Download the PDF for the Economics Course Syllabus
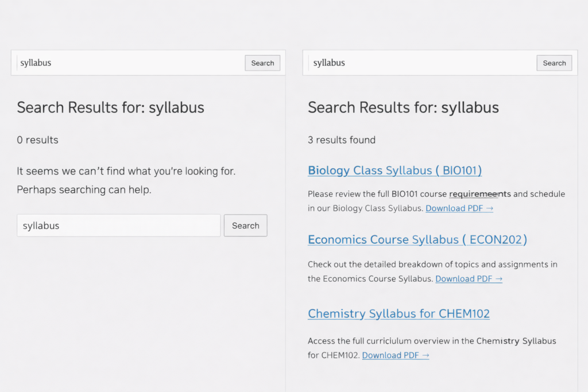This screenshot has height=392, width=588. tap(469, 279)
